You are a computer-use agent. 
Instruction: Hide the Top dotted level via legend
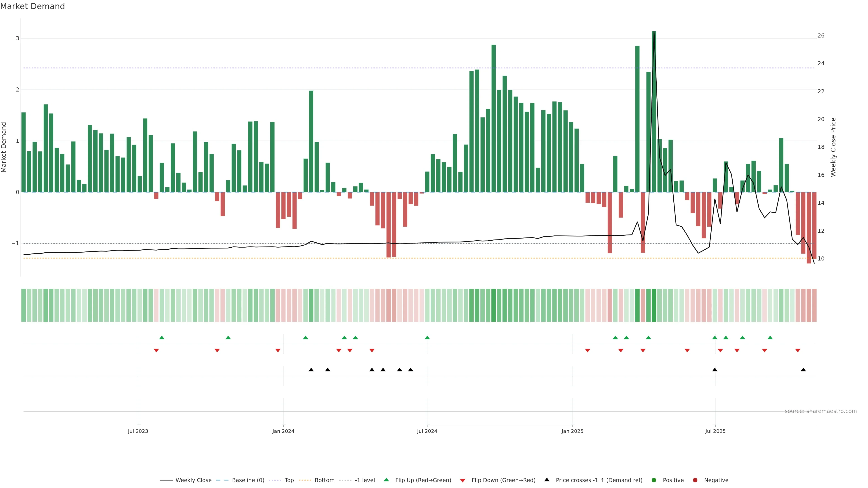pos(289,480)
